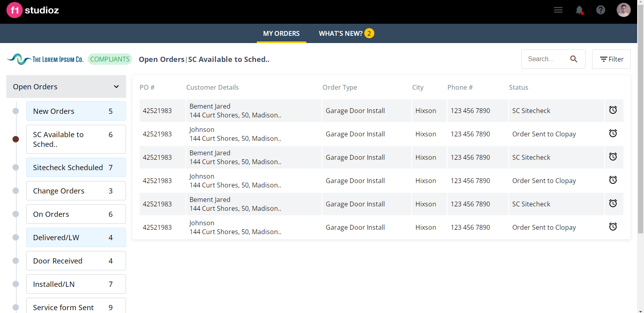The height and width of the screenshot is (313, 644).
Task: Click alarm clock icon in second Johnson row
Action: tap(613, 180)
